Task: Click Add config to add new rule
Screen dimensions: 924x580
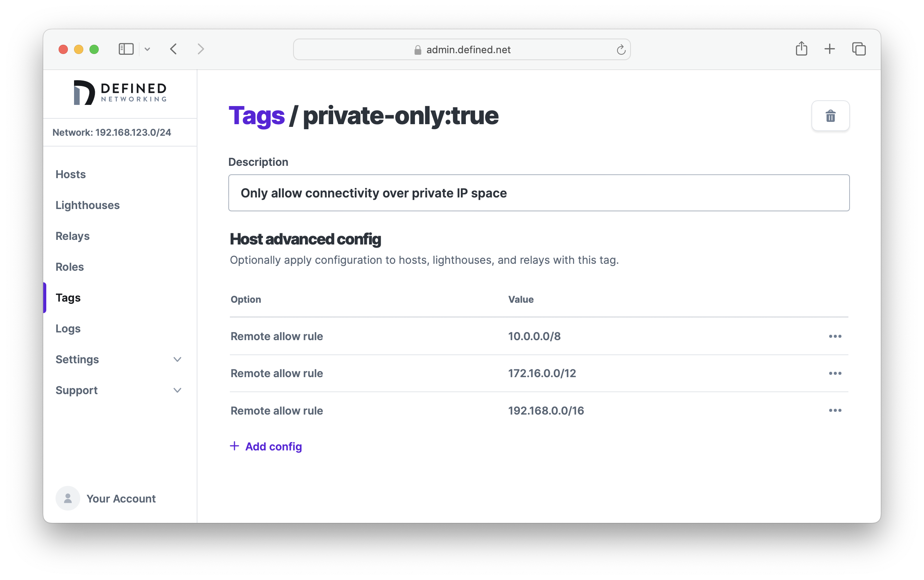Action: pyautogui.click(x=266, y=446)
